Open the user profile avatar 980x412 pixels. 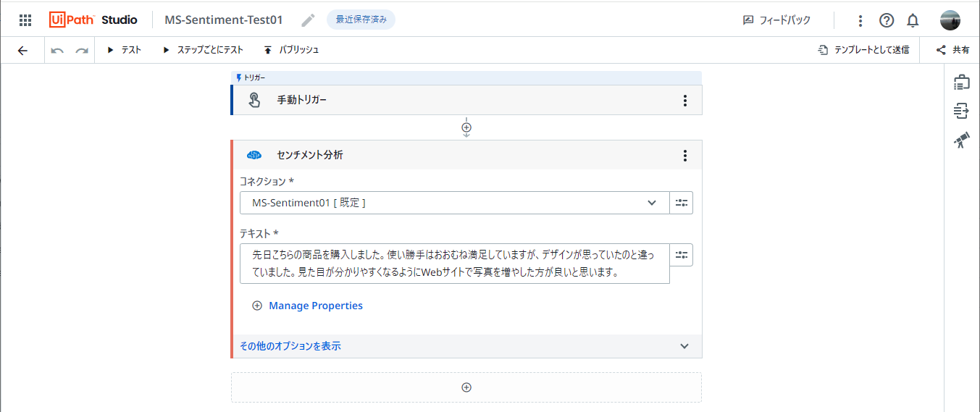(950, 20)
